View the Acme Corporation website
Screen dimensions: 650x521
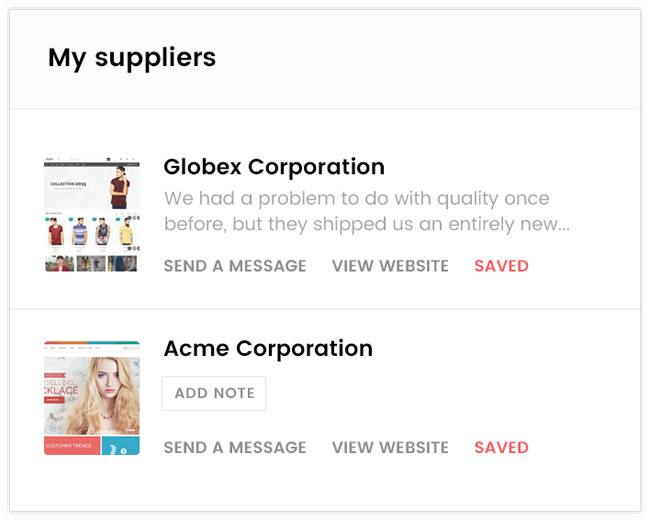click(390, 448)
